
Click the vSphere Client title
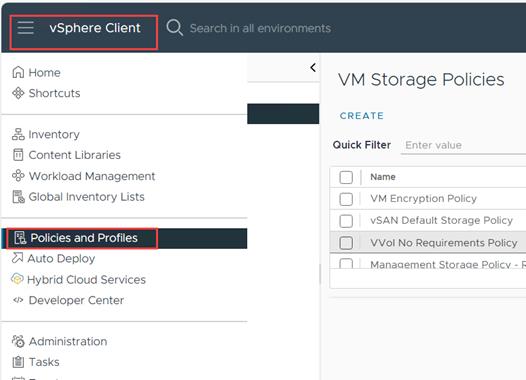click(x=95, y=28)
